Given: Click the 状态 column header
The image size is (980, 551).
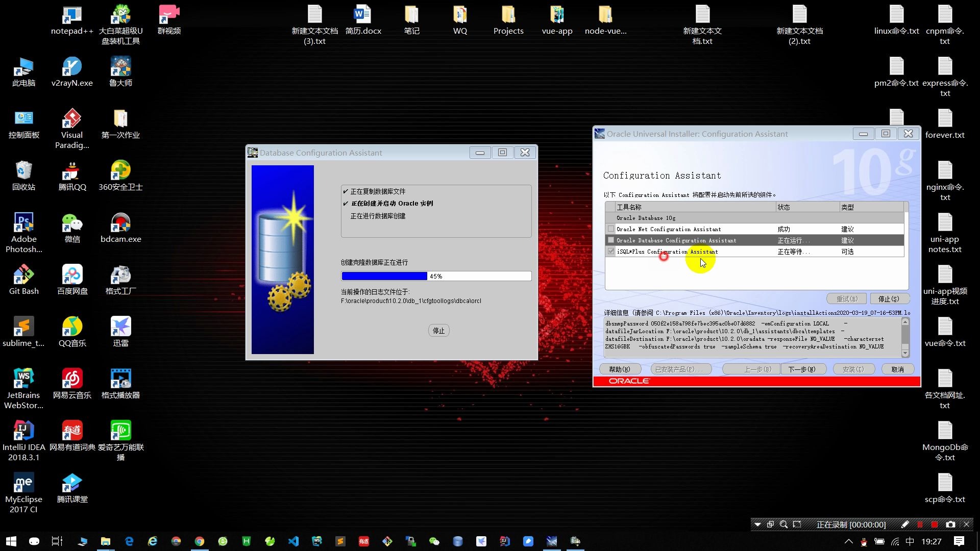Looking at the screenshot, I should tap(807, 207).
